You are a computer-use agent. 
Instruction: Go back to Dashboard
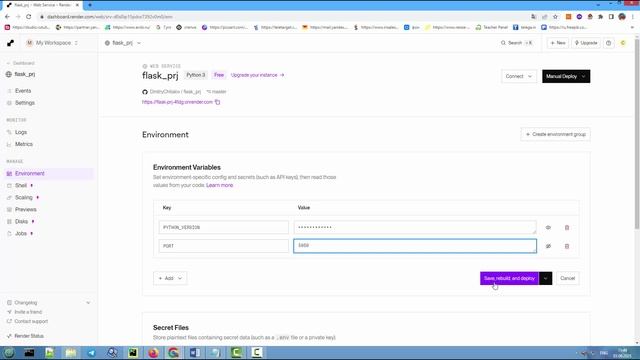21,63
